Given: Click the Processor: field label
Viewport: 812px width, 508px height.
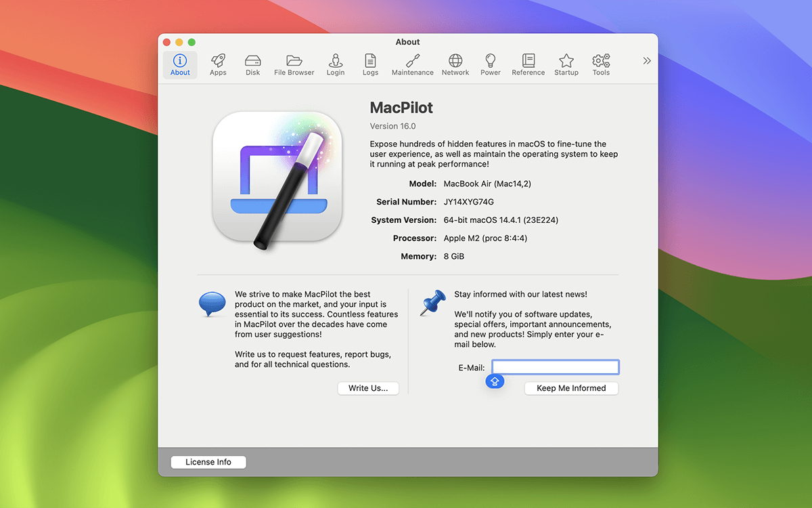Looking at the screenshot, I should pyautogui.click(x=415, y=238).
